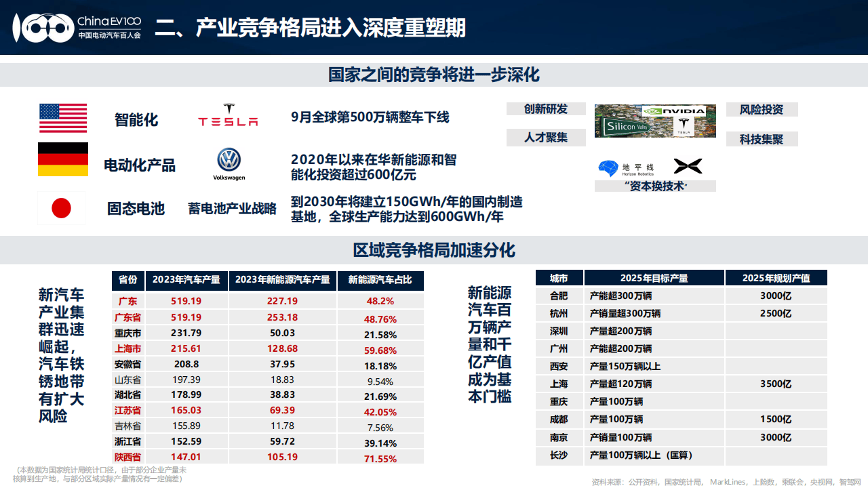Viewport: 868px width, 488px height.
Task: Click the 2023年新能源汽车产量 column header
Action: click(282, 279)
